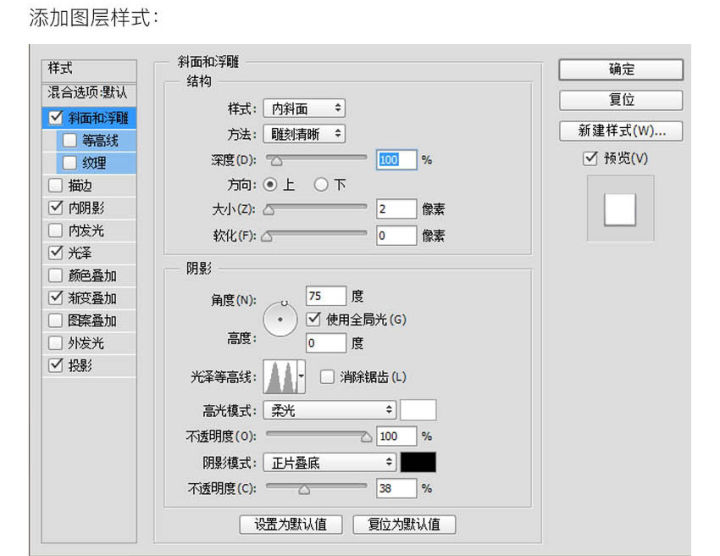Click the 新建样式(W)... button
This screenshot has height=556, width=720.
[x=620, y=131]
